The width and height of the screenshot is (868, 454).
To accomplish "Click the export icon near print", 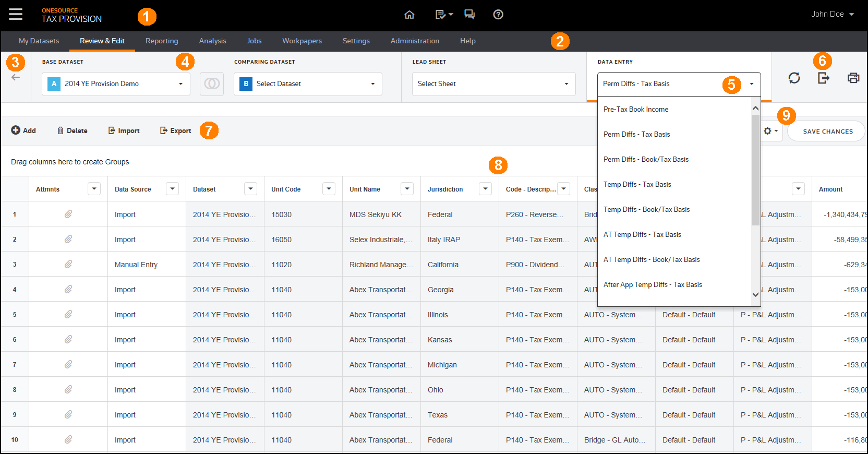I will [x=824, y=78].
